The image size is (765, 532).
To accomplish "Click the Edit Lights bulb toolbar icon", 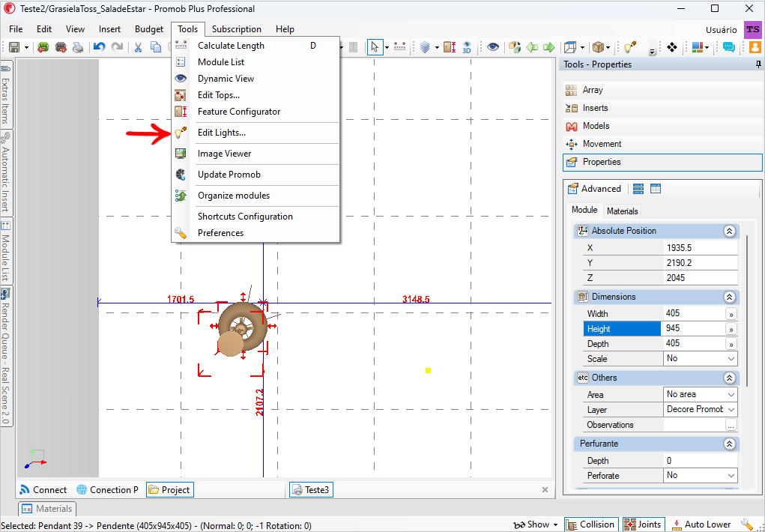I will click(630, 47).
